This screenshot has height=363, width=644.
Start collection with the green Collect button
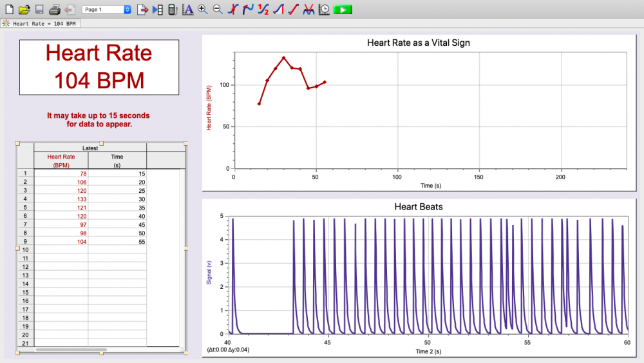(343, 10)
